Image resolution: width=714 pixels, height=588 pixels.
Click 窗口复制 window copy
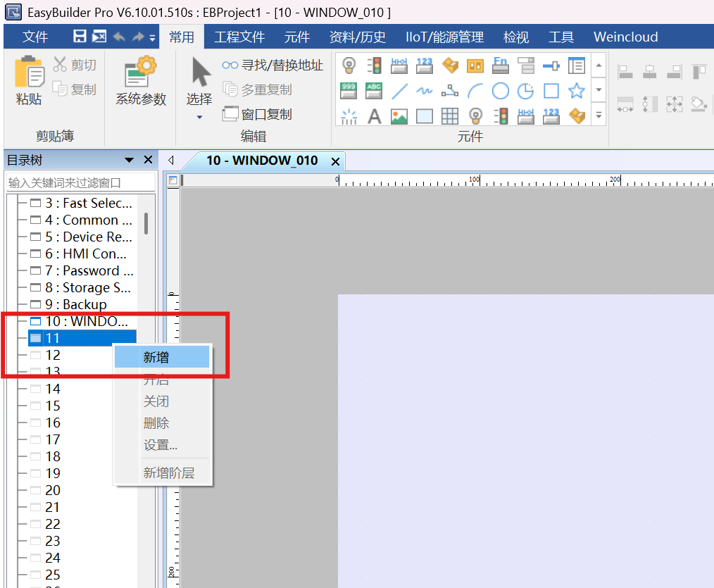point(257,114)
